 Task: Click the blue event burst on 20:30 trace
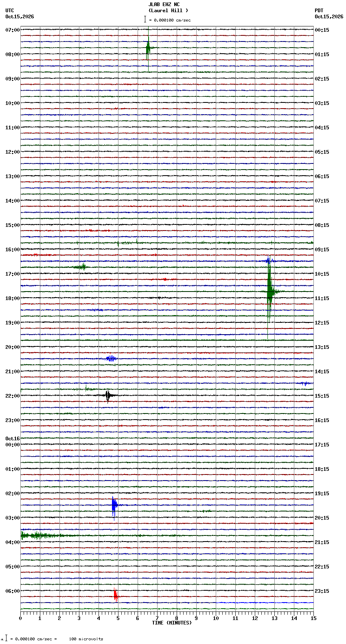[x=111, y=359]
